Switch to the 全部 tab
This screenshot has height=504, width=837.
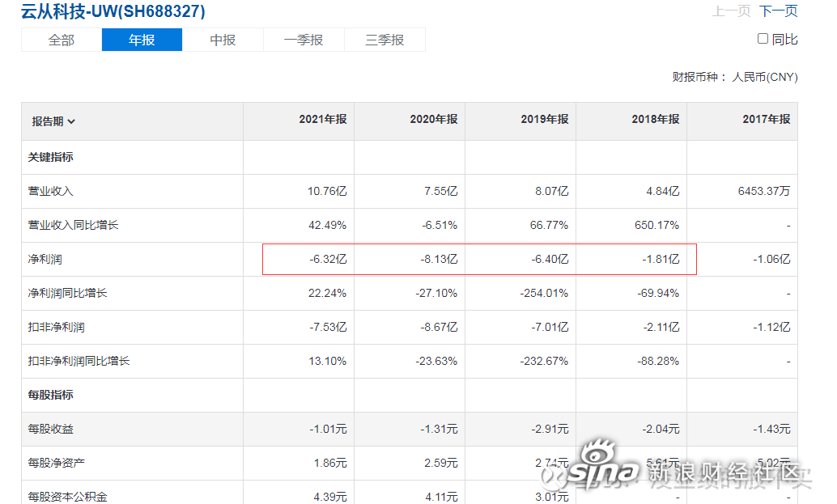pos(62,40)
